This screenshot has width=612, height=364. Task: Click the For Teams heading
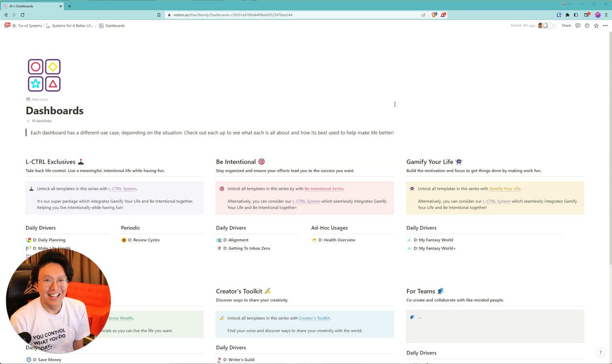click(425, 291)
